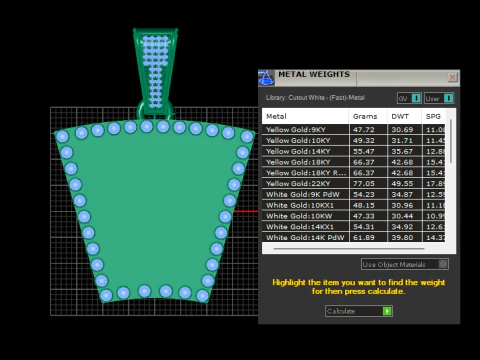Image resolution: width=480 pixels, height=360 pixels.
Task: Toggle the GV library switch
Action: coord(416,98)
